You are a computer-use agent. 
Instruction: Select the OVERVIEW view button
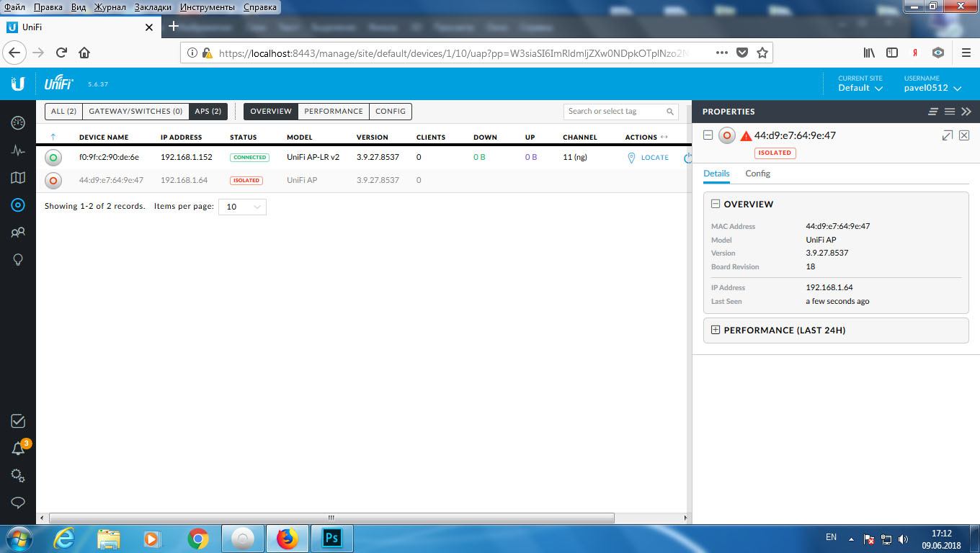pos(271,112)
